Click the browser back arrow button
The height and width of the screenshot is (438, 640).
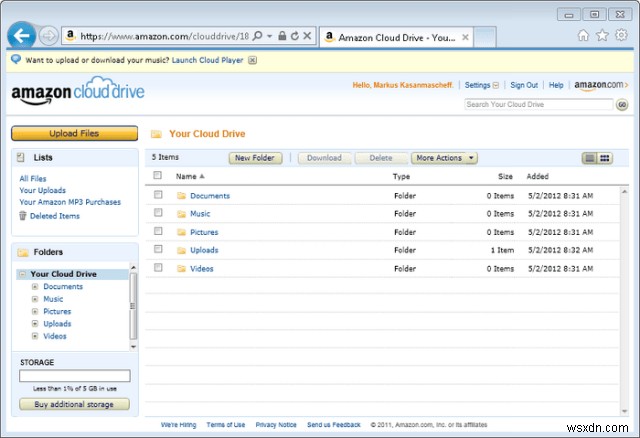[x=21, y=35]
